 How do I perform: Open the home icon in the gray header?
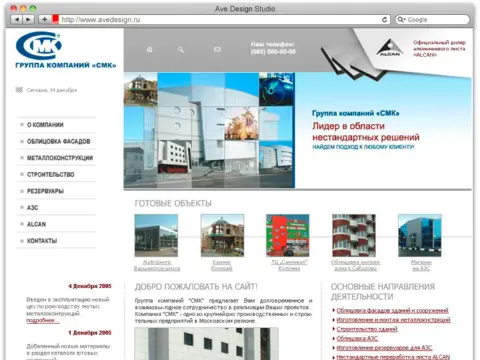click(149, 50)
